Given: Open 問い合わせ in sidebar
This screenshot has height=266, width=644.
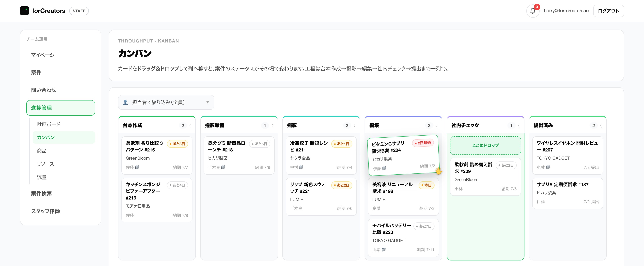Looking at the screenshot, I should tap(61, 90).
